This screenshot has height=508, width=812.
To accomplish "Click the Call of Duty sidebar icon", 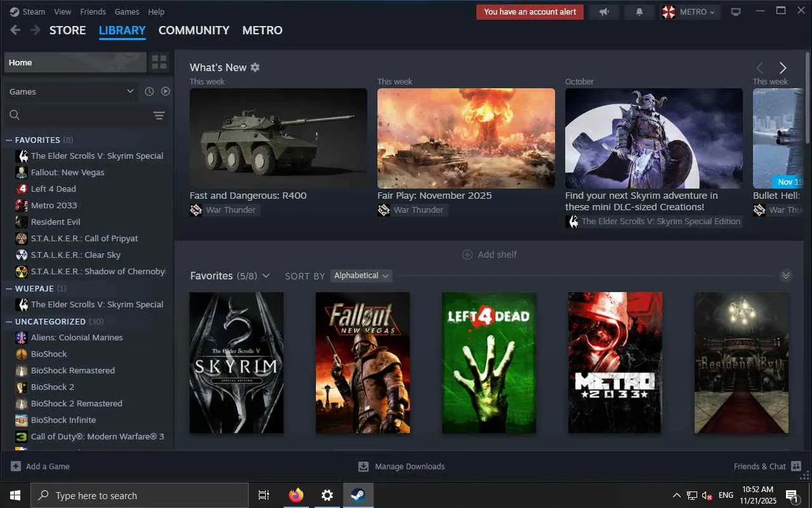I will coord(22,436).
